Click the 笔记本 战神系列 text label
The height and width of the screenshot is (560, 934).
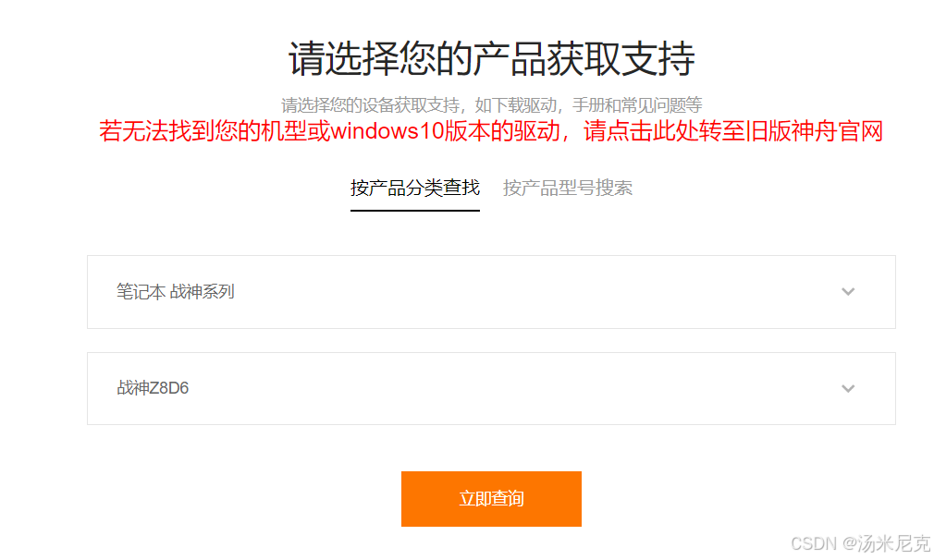pos(175,292)
